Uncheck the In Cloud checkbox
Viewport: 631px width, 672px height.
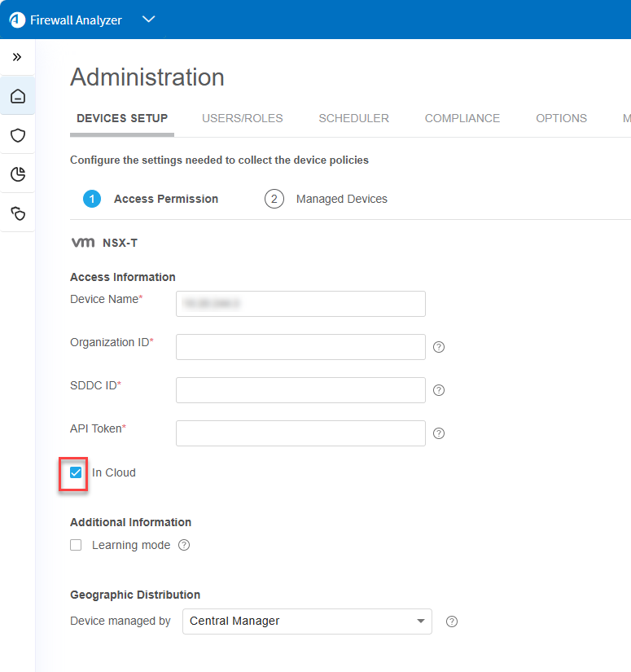click(76, 472)
